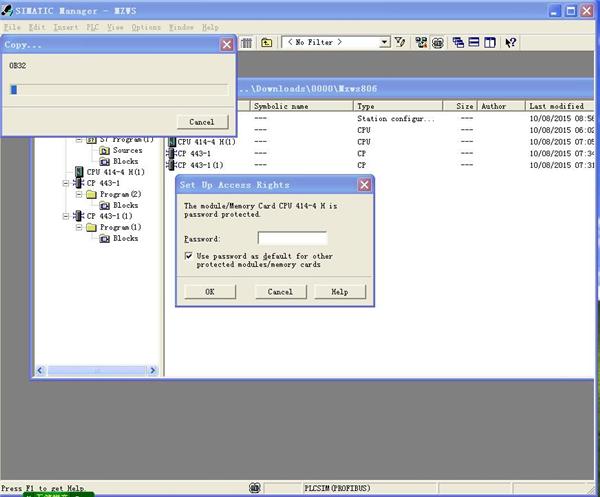Click CP 443-1(1) module icon in tree
The image size is (600, 497).
[79, 216]
